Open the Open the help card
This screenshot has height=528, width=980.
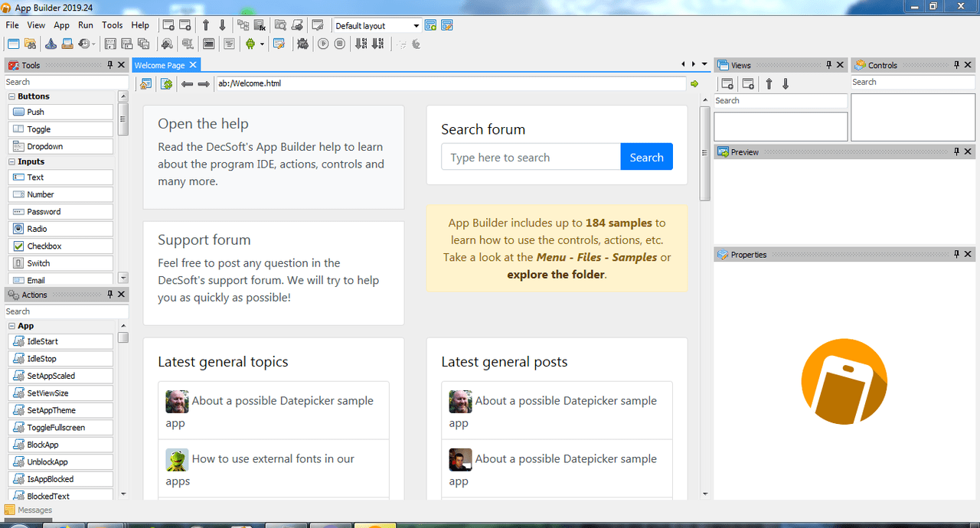[273, 157]
